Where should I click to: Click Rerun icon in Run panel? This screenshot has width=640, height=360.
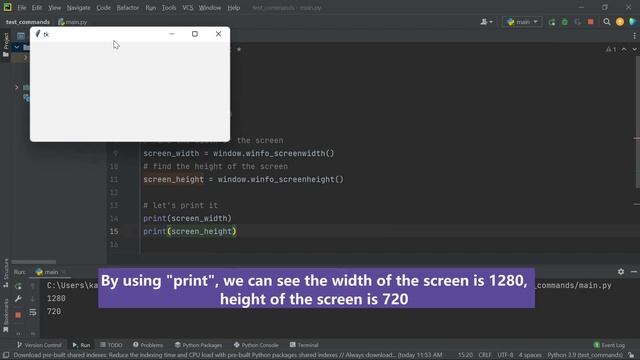(x=18, y=286)
